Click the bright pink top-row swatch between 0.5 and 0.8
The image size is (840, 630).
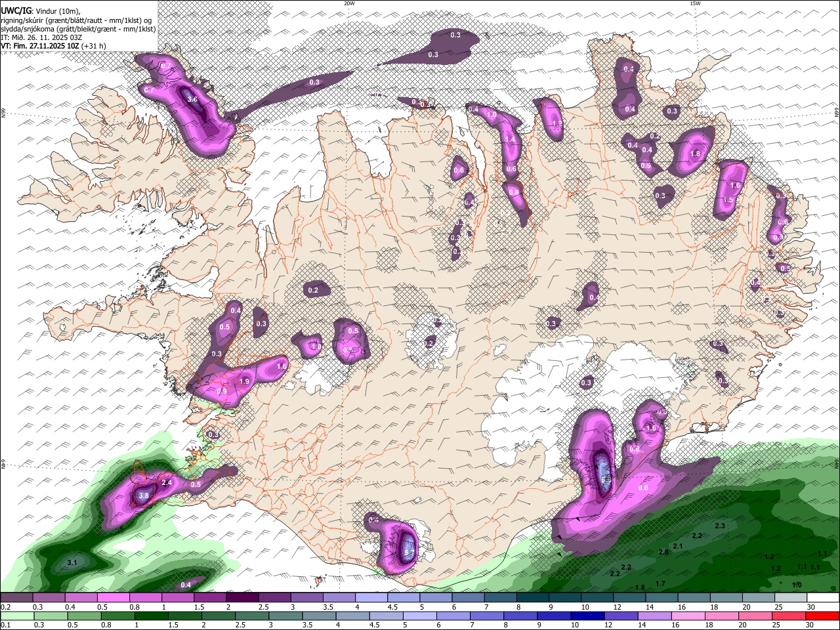[x=113, y=598]
